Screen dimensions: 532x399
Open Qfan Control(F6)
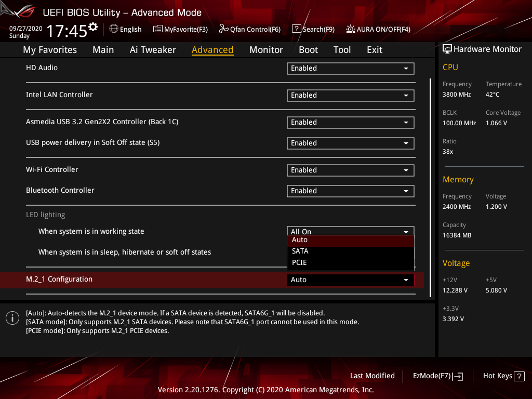[250, 29]
